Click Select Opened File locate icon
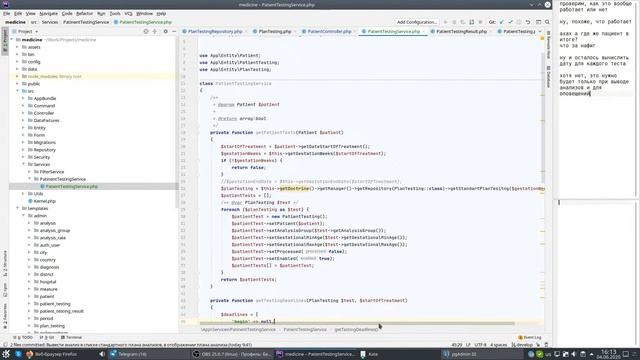Screen dimensions: 640x360 (146, 31)
